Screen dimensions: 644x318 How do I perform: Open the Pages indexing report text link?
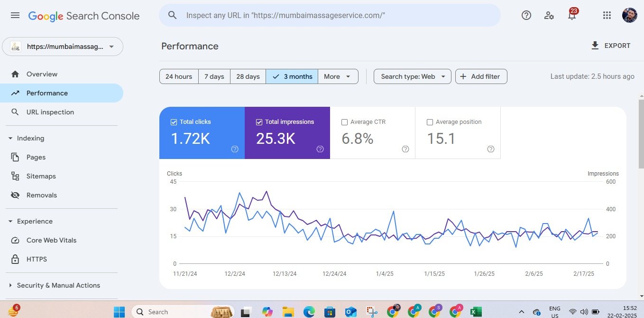36,157
